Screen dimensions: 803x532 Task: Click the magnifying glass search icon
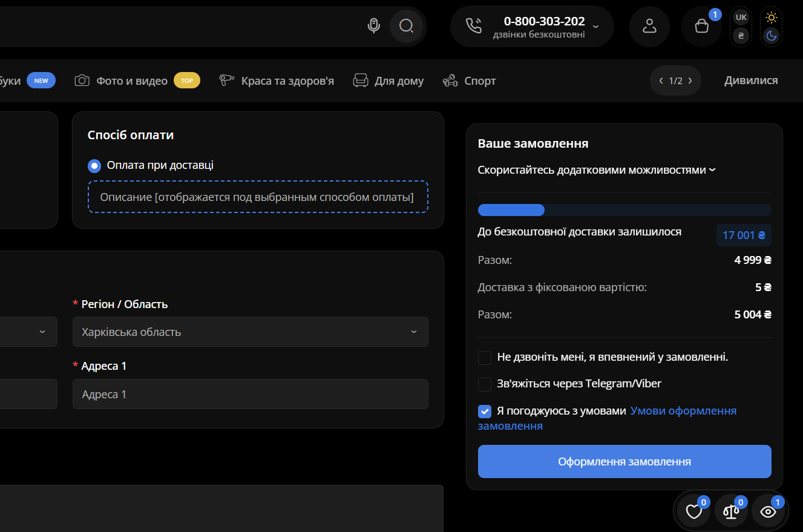(407, 26)
